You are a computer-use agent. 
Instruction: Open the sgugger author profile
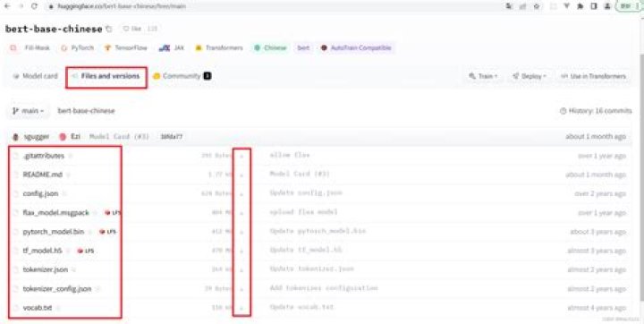click(31, 137)
